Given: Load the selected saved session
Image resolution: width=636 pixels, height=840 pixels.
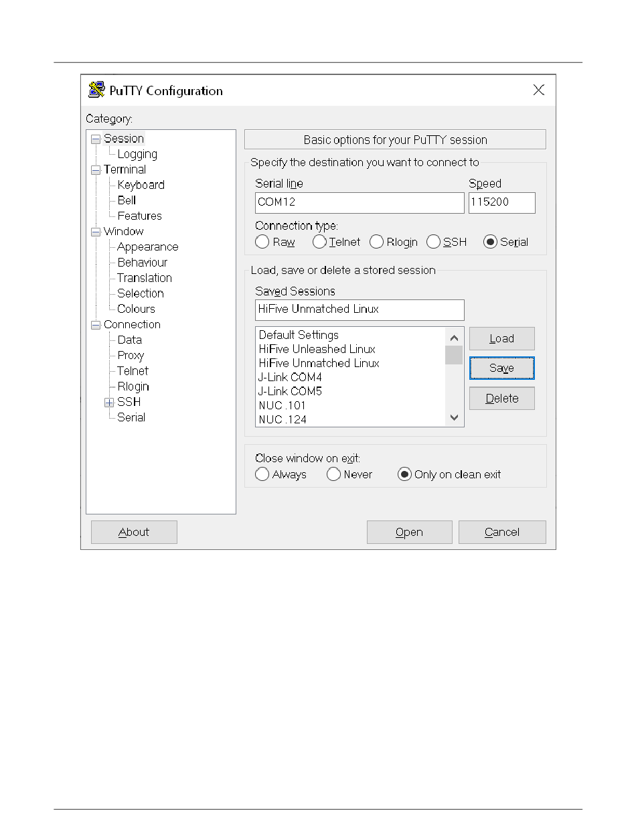Looking at the screenshot, I should pyautogui.click(x=501, y=339).
